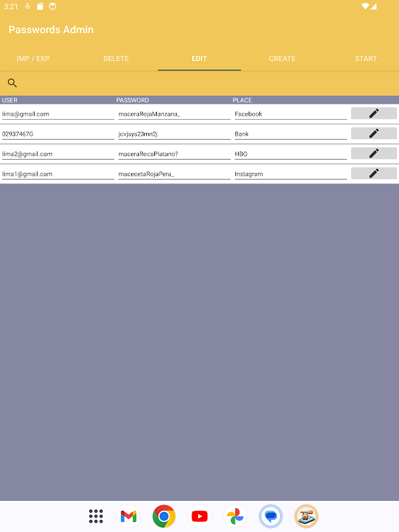Edit user field lima1@gmail.com
The width and height of the screenshot is (399, 532).
point(58,174)
